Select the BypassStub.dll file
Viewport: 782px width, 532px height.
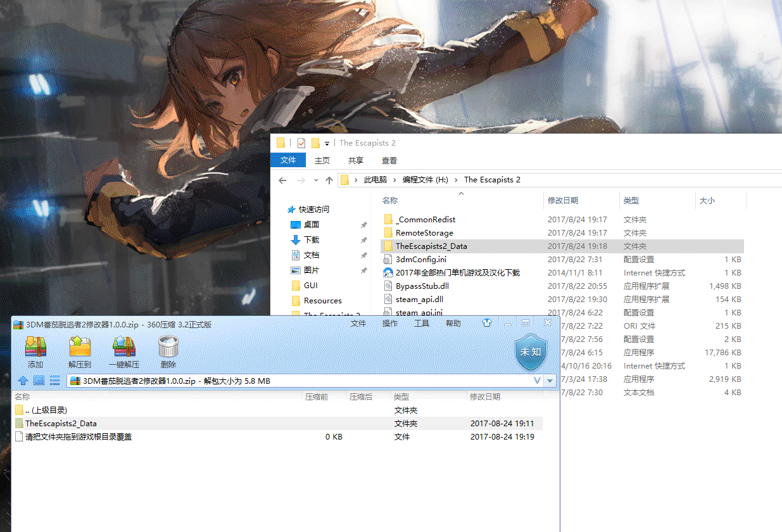tap(562, 286)
